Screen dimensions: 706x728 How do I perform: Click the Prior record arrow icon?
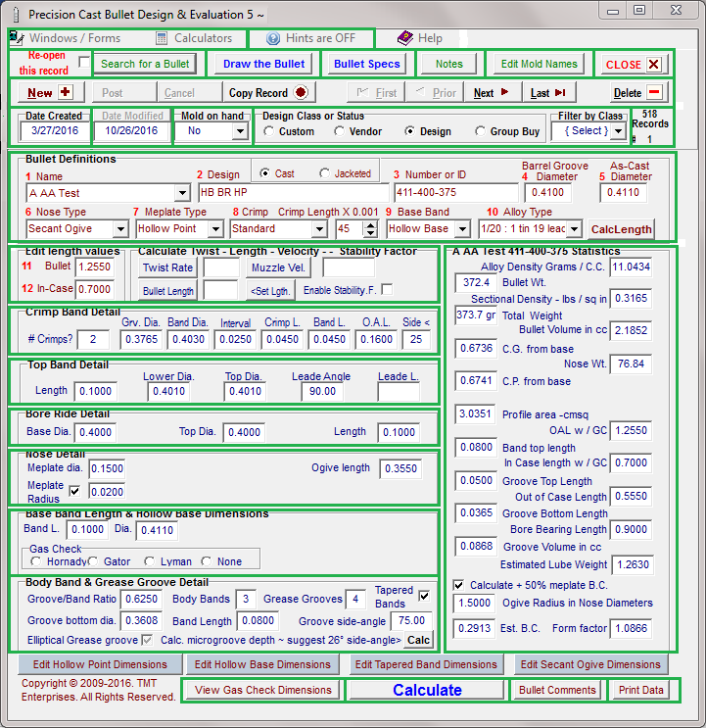420,92
